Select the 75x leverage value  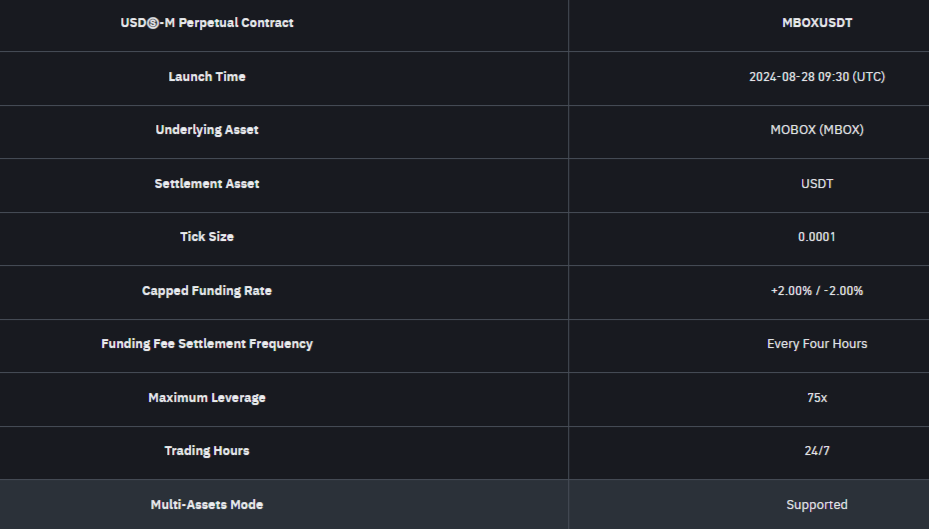tap(817, 398)
